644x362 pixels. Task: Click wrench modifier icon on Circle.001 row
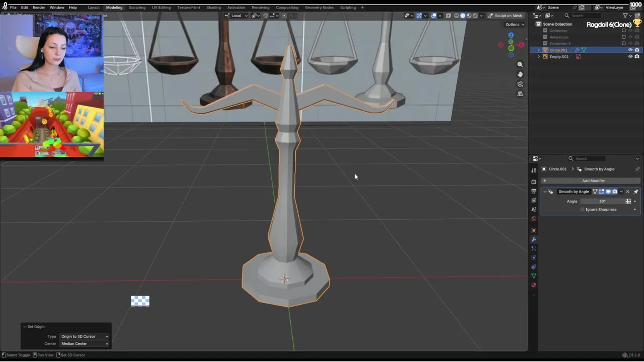(577, 50)
